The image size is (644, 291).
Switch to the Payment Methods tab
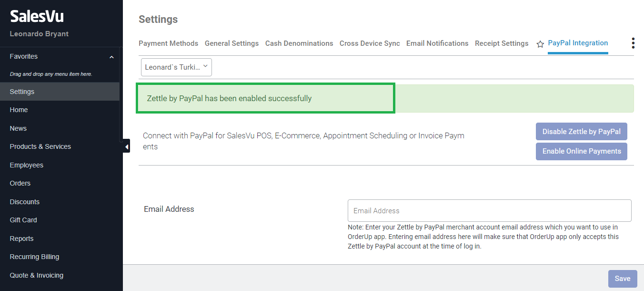(168, 43)
